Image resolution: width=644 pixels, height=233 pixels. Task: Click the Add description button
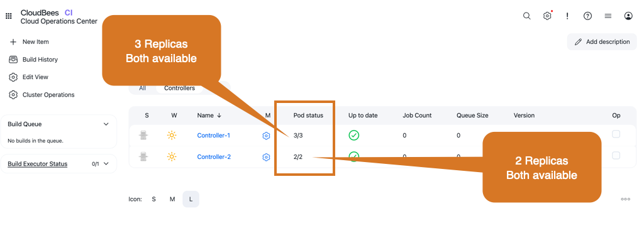point(602,42)
